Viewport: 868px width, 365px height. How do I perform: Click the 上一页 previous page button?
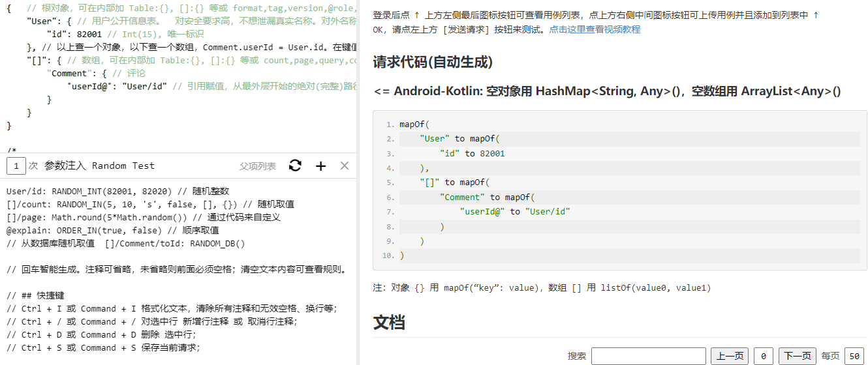[730, 356]
